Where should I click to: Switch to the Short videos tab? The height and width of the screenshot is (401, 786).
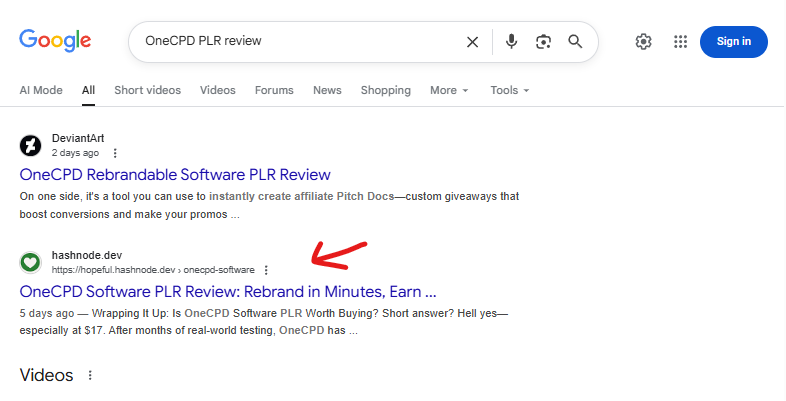tap(147, 90)
